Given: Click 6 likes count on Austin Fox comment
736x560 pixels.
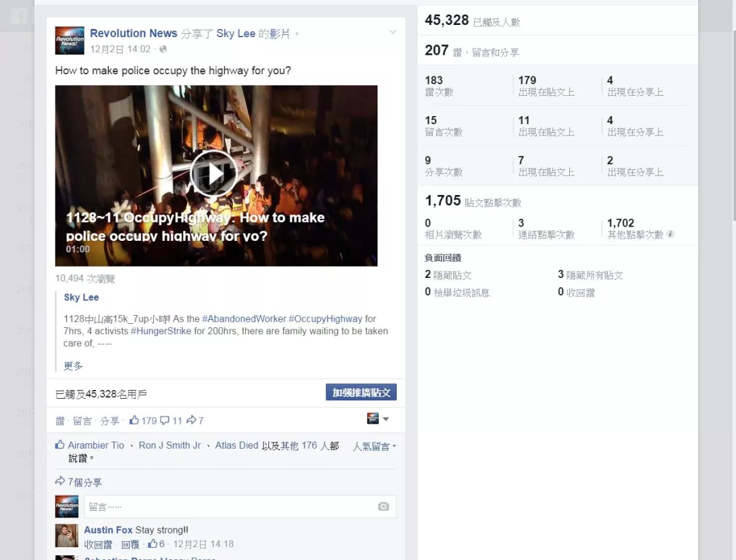Looking at the screenshot, I should [x=156, y=544].
